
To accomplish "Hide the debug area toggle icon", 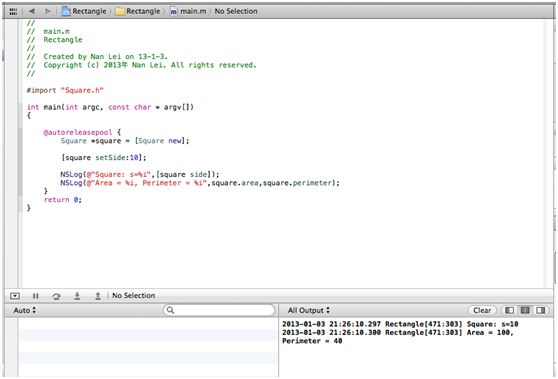I will (x=15, y=296).
